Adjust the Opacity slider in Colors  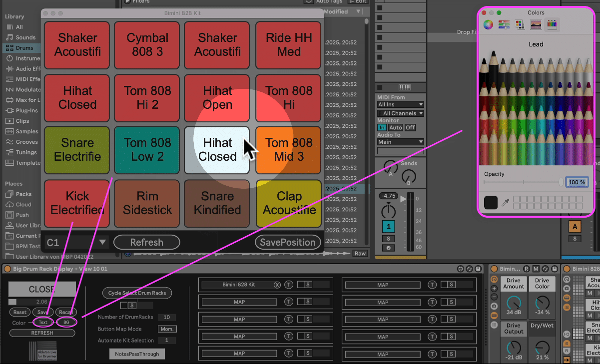523,182
